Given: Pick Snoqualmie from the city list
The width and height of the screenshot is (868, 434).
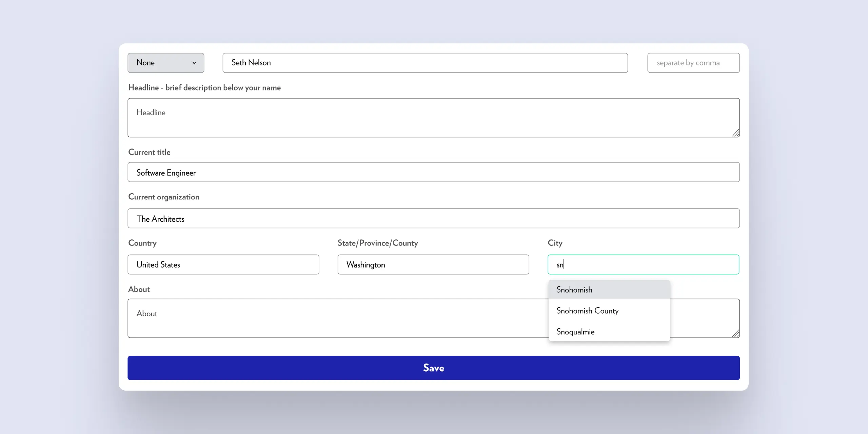Looking at the screenshot, I should click(x=609, y=332).
